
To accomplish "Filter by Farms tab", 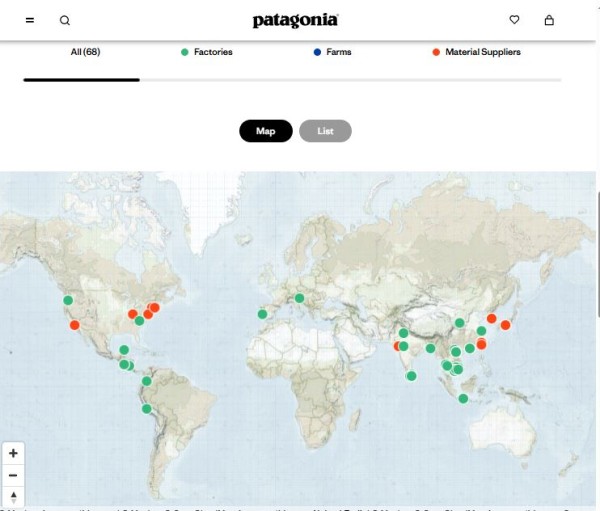I will [332, 52].
